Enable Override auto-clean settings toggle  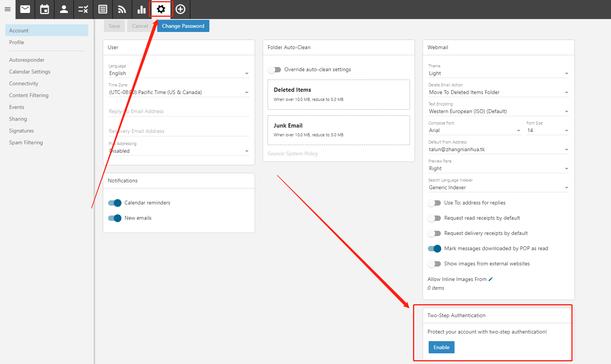(x=274, y=70)
